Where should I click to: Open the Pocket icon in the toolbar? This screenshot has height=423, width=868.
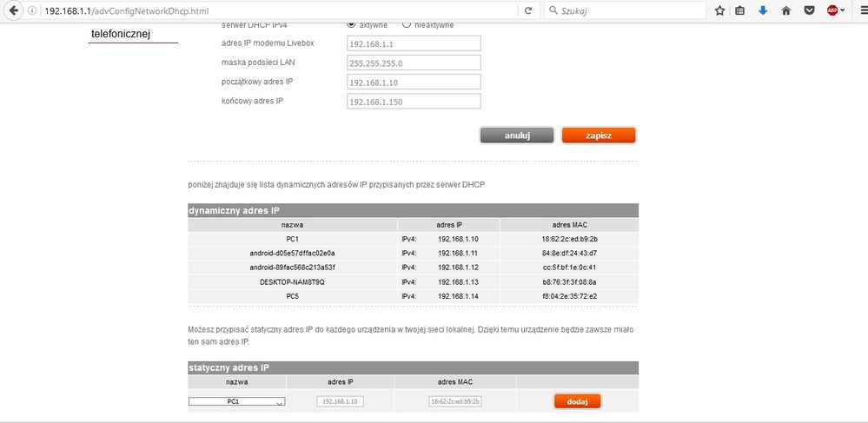pyautogui.click(x=808, y=10)
